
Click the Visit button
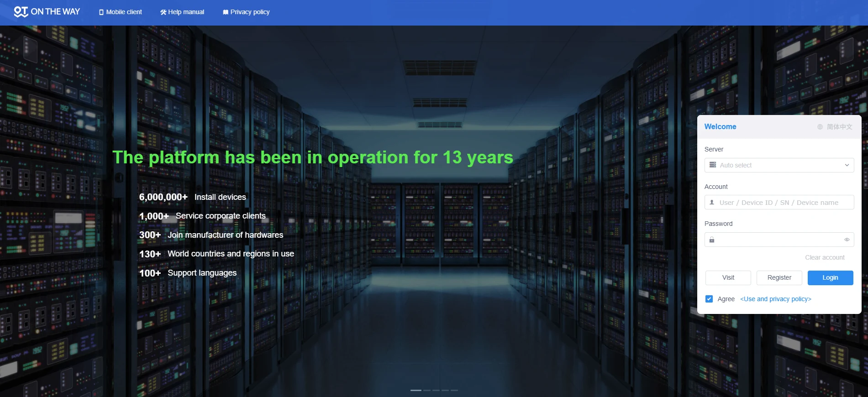(x=728, y=277)
